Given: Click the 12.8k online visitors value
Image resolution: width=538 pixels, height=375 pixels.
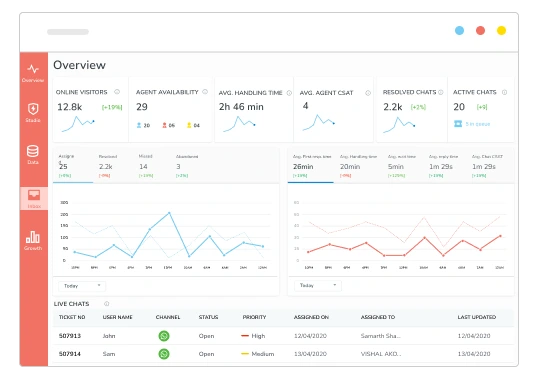Looking at the screenshot, I should [x=69, y=107].
